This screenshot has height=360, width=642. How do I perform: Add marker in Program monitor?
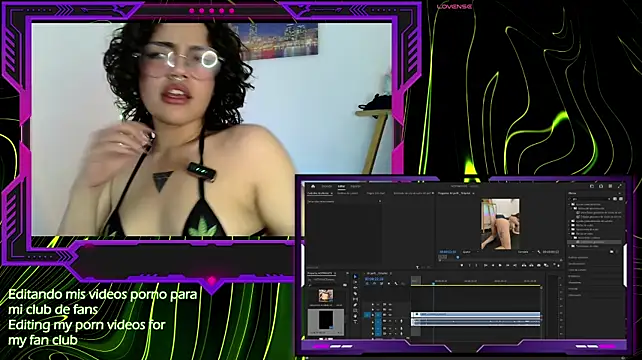462,265
